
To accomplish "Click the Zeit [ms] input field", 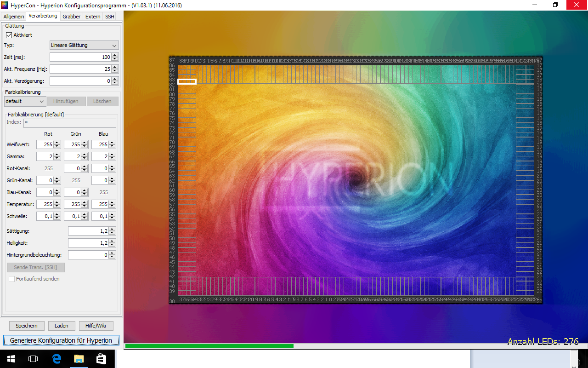I will tap(80, 57).
